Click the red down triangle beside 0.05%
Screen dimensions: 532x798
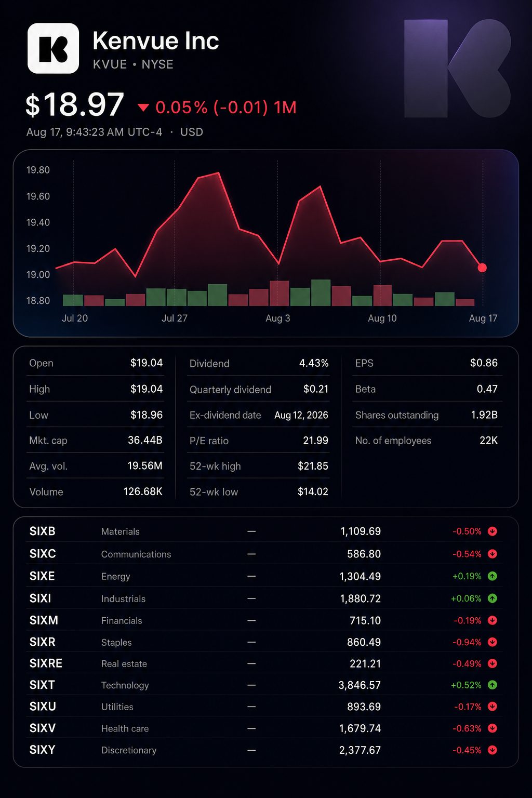143,108
